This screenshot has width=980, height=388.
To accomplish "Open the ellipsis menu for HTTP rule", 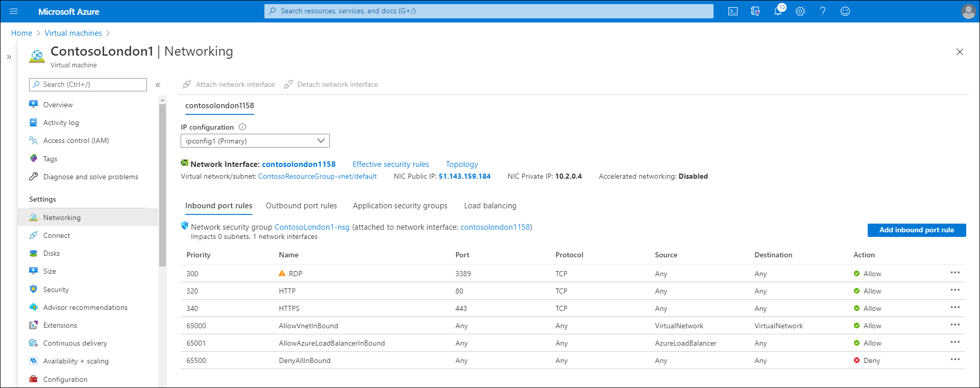I will (955, 290).
